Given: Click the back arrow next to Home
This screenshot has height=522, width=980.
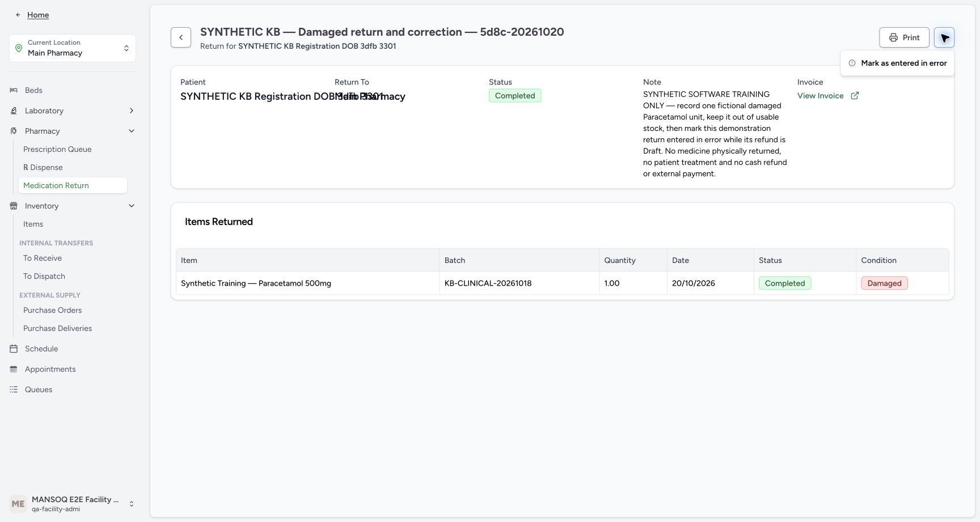Looking at the screenshot, I should coord(18,15).
